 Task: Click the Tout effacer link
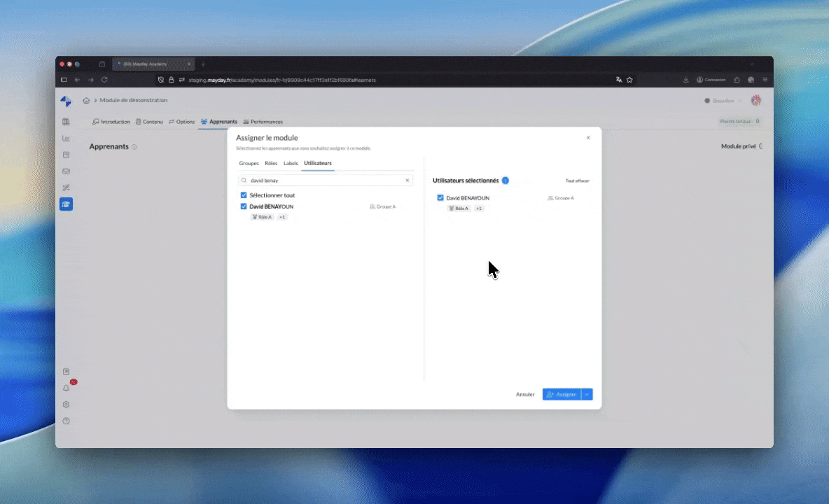[577, 181]
